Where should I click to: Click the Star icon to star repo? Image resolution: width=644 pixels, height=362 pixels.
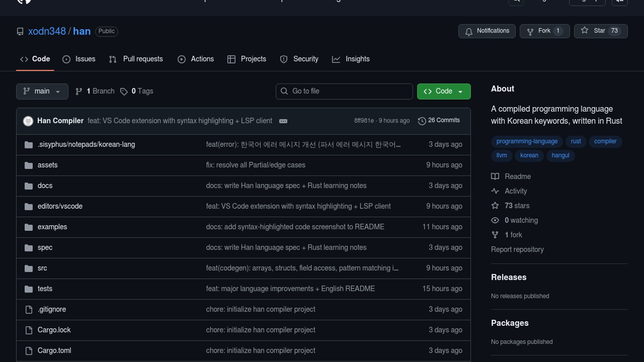(585, 31)
